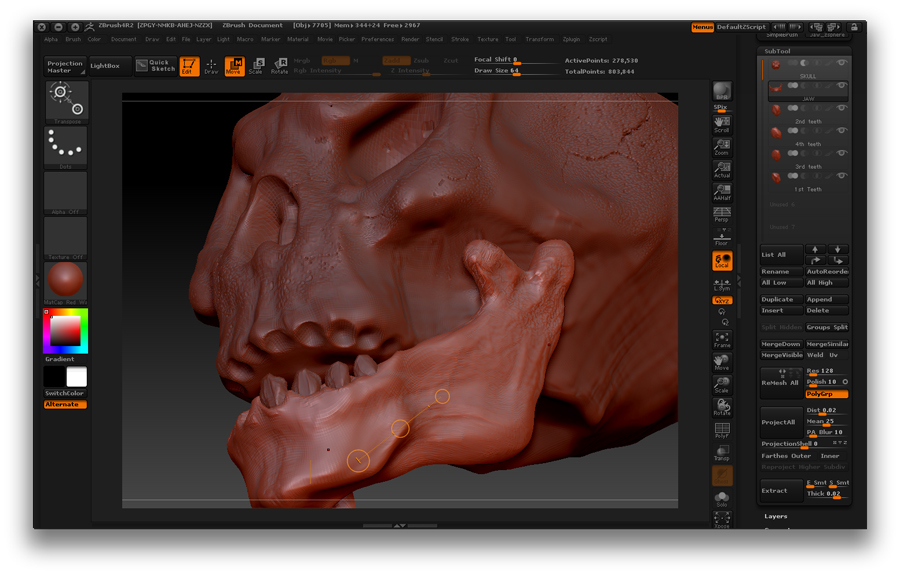Click the MergeDown button
The image size is (900, 575).
(781, 344)
